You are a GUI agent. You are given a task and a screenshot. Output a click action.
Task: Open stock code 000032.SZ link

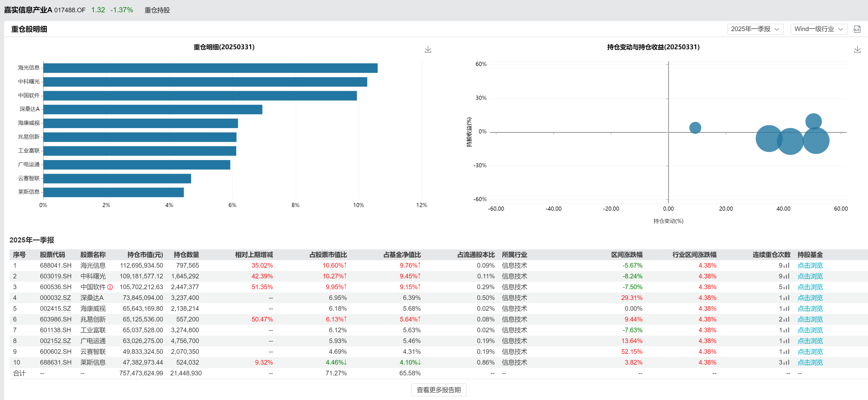pos(55,298)
